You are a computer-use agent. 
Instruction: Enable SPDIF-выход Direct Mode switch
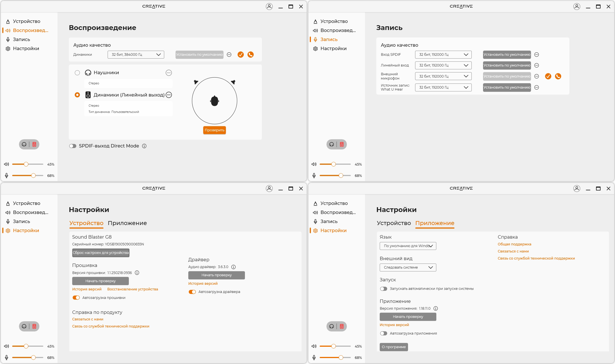pos(73,146)
